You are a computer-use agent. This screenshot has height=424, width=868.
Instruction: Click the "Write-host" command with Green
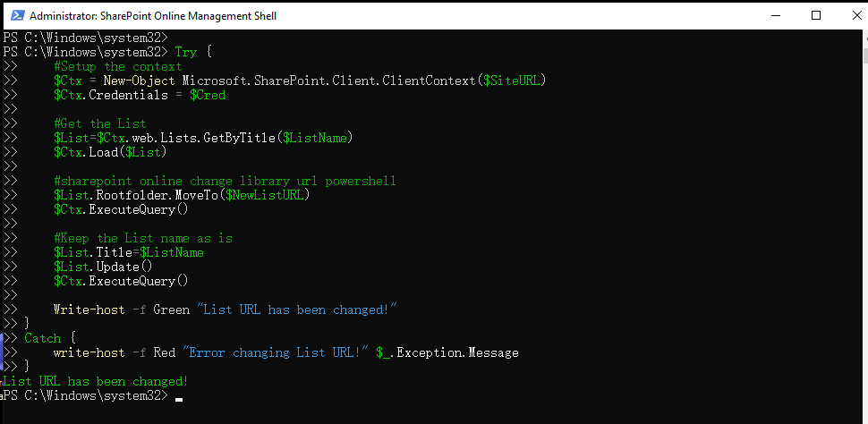(x=89, y=310)
